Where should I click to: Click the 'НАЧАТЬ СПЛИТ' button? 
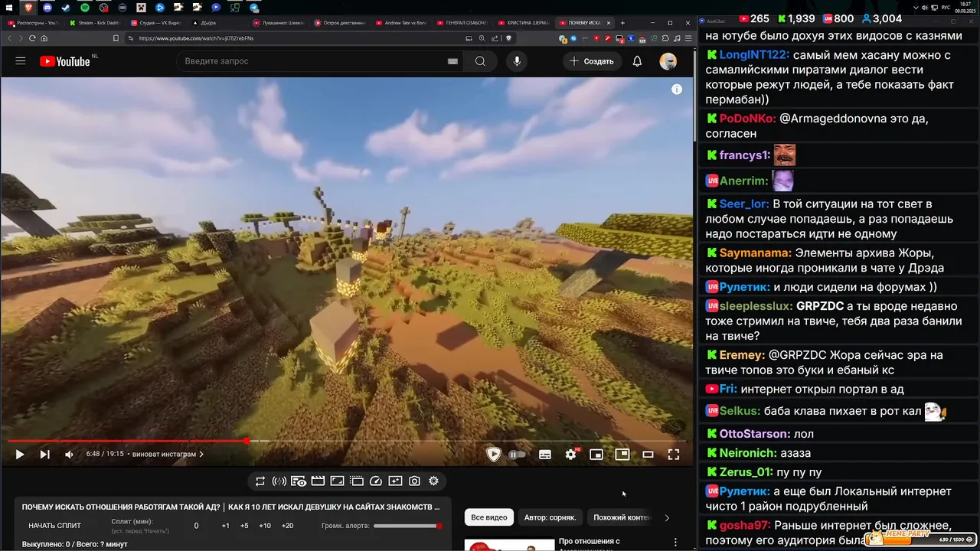[55, 526]
